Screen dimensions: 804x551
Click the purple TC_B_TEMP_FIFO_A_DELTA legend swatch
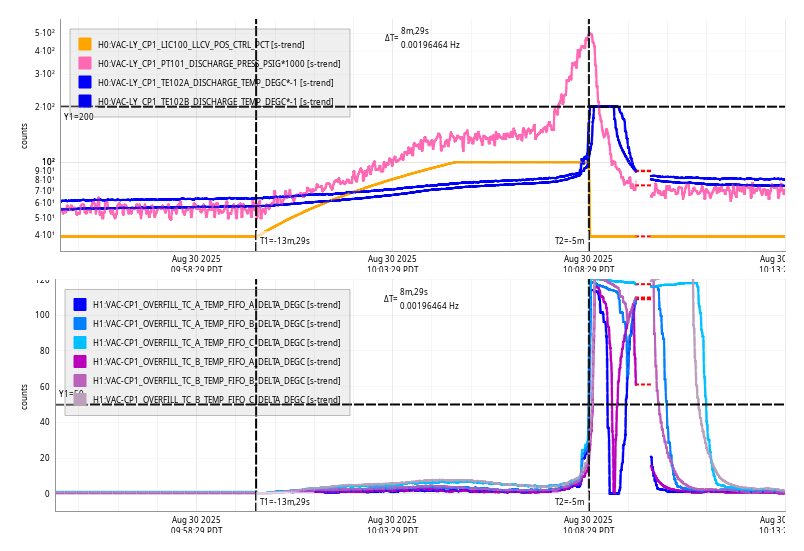(80, 361)
